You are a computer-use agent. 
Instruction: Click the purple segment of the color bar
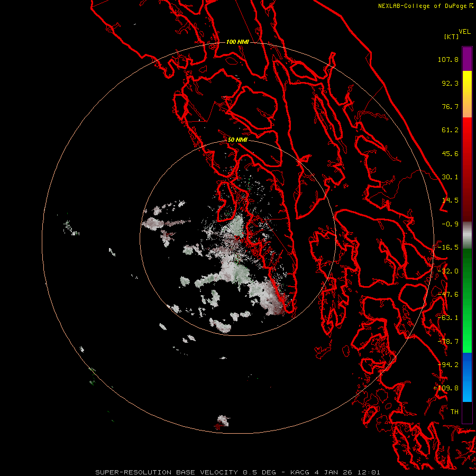(x=467, y=59)
